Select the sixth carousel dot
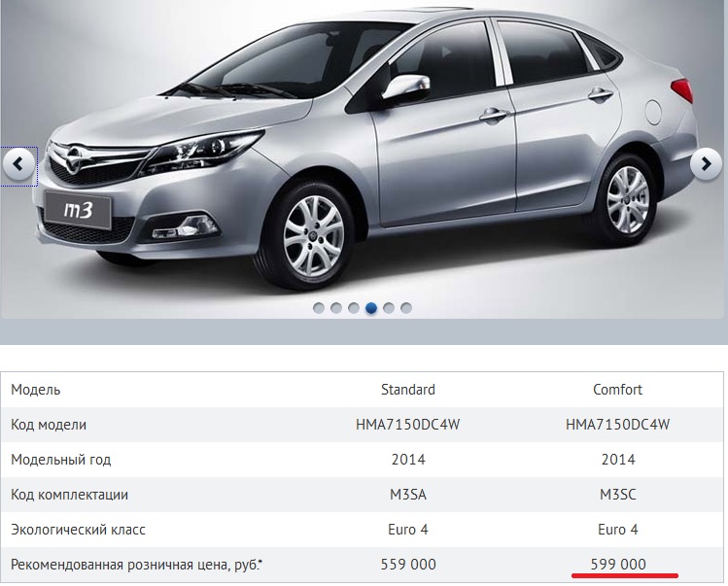Image resolution: width=728 pixels, height=586 pixels. point(406,308)
